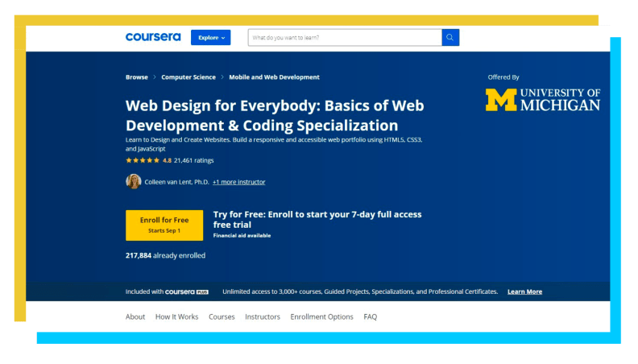Click the search field 'What do you want to learn?'
This screenshot has width=638, height=364.
(345, 37)
